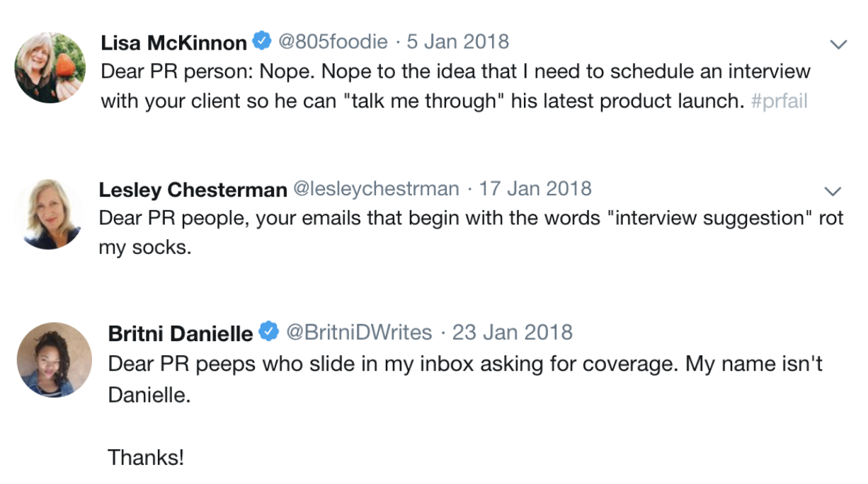
Task: Open Lisa McKinnon's profile picture
Action: pyautogui.click(x=50, y=67)
